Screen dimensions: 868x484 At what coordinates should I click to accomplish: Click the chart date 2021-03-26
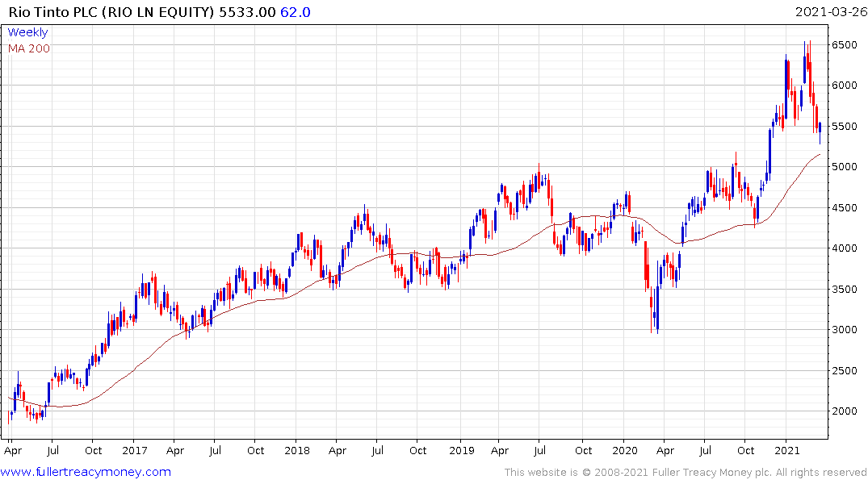[831, 11]
